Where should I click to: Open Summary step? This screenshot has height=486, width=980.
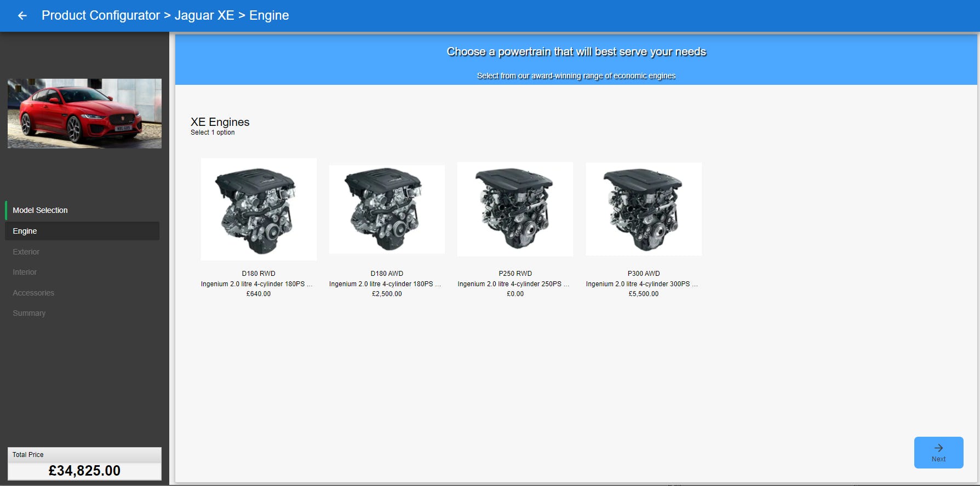tap(29, 313)
